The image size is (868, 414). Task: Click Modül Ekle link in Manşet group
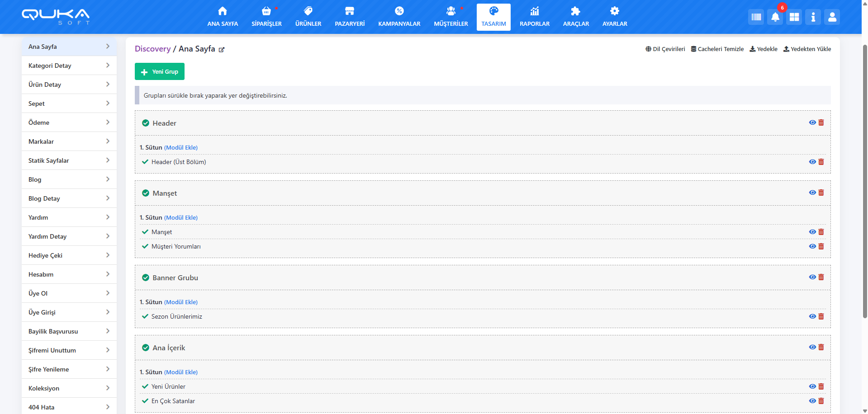tap(181, 217)
